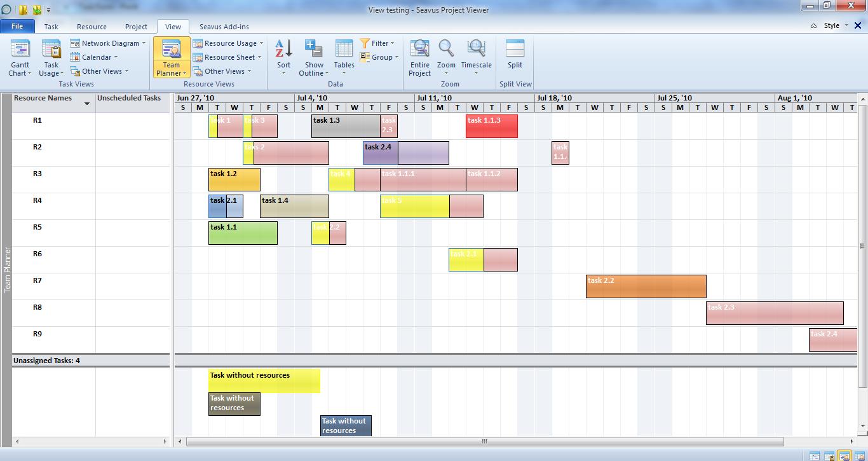Switch to the Resource ribbon tab
The width and height of the screenshot is (868, 461).
(x=92, y=27)
